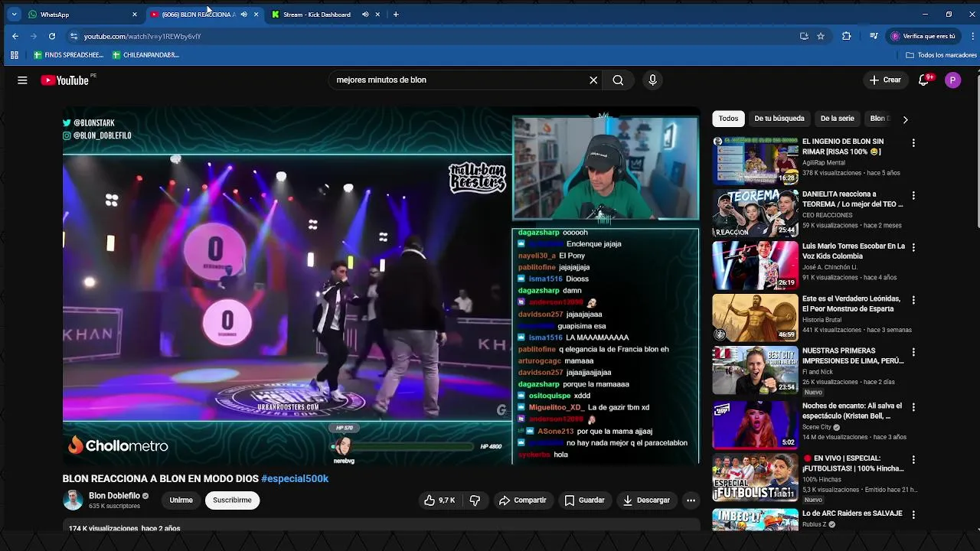The height and width of the screenshot is (551, 980).
Task: Open options for FUTBOLISTAS live video
Action: pyautogui.click(x=913, y=461)
